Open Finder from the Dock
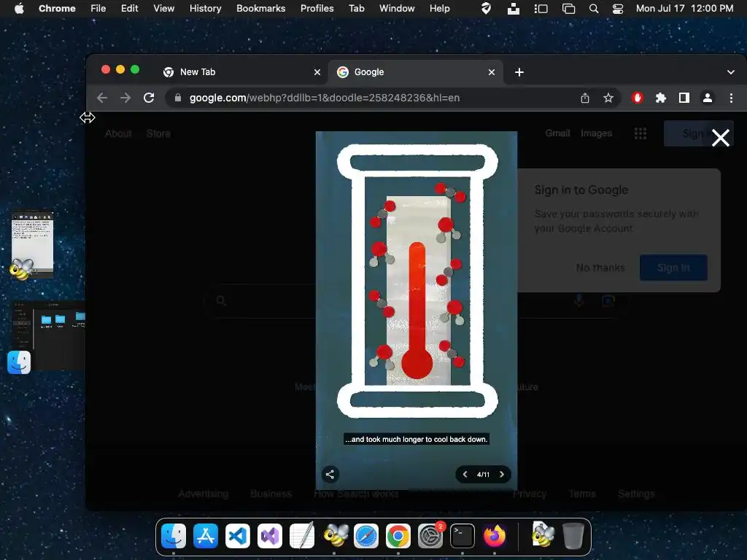The image size is (747, 560). click(174, 536)
